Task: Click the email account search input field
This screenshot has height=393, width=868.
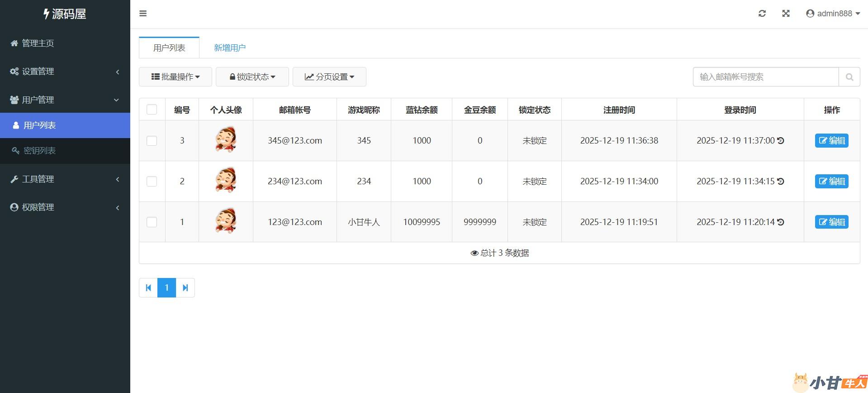Action: tap(765, 77)
